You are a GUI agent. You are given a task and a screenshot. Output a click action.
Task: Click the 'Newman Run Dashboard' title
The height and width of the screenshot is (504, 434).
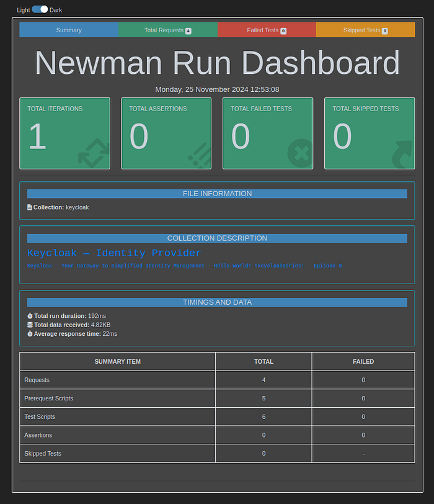pyautogui.click(x=218, y=63)
